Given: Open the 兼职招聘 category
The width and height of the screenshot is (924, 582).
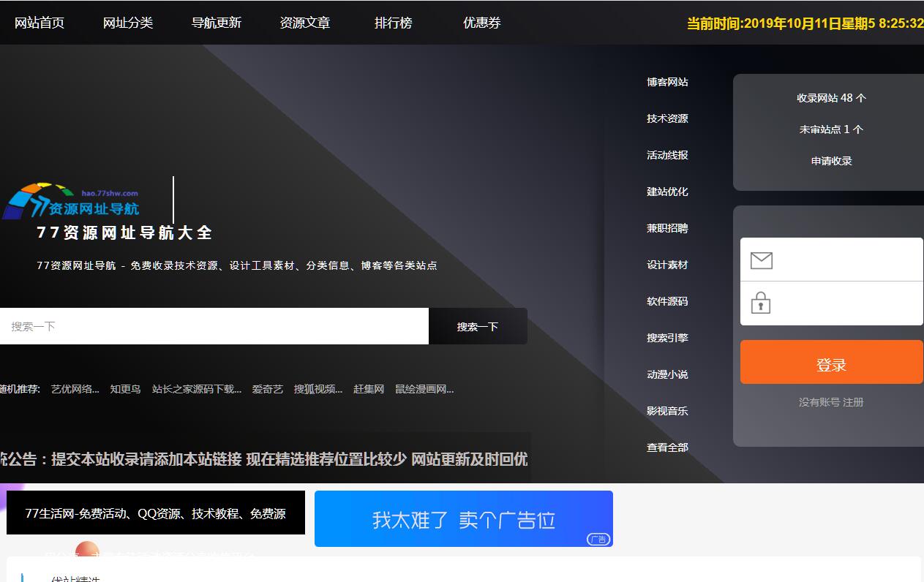Looking at the screenshot, I should 667,228.
